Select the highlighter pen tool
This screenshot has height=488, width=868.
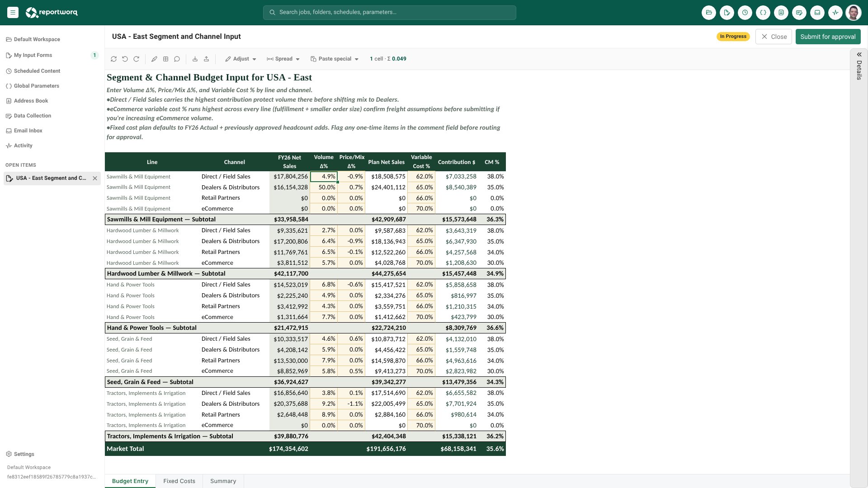154,59
